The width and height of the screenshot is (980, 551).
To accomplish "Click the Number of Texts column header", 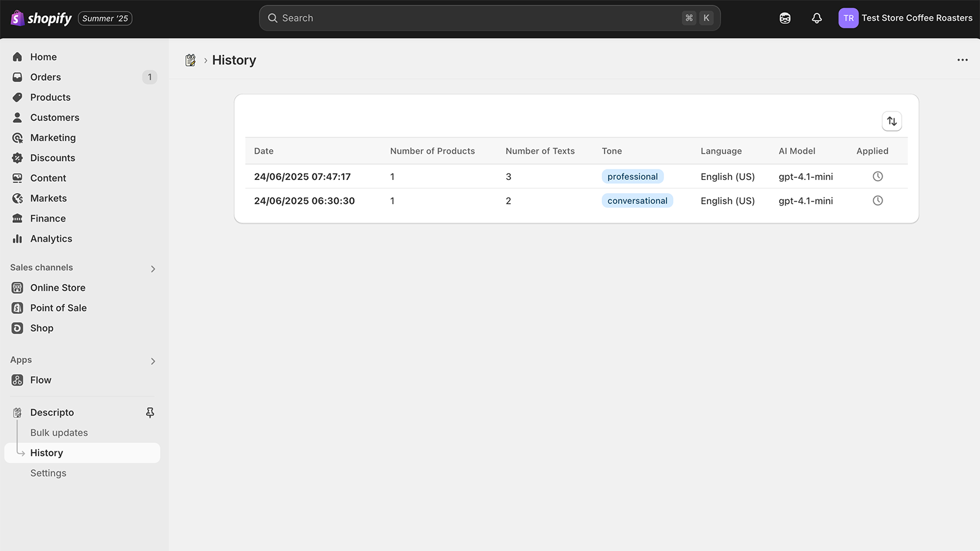I will coord(540,151).
